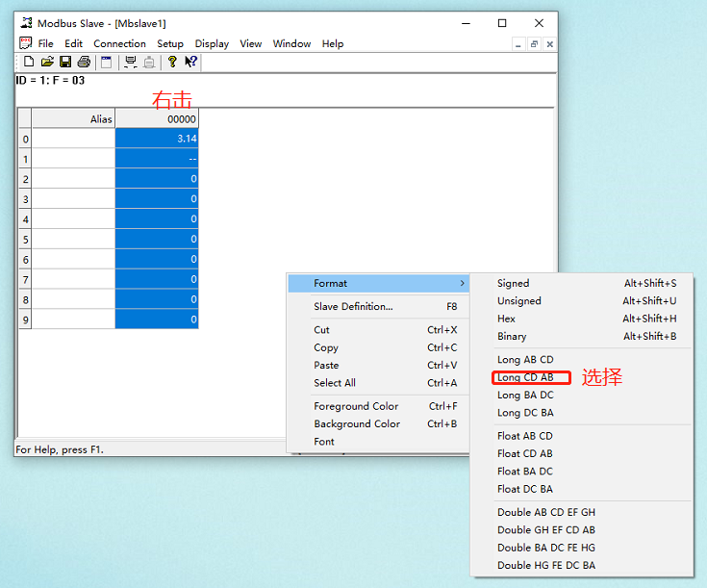Open Background Color option
Screen dimensions: 707x588
(378, 423)
